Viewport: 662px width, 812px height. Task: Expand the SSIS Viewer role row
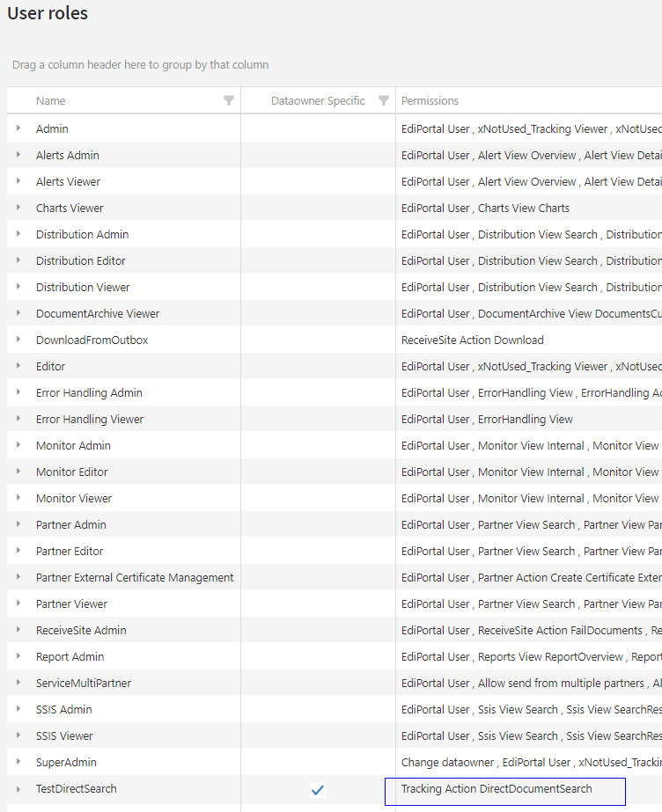(18, 735)
